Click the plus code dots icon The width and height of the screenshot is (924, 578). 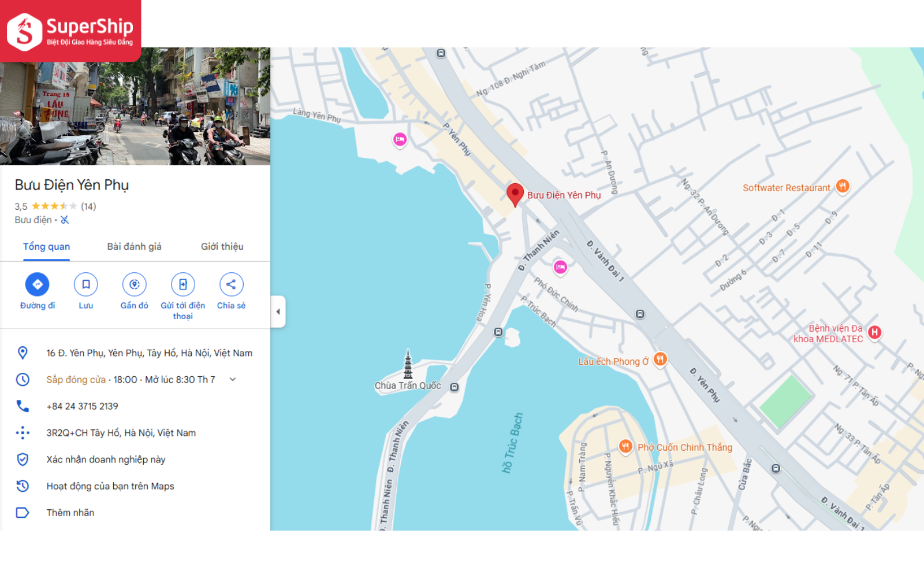pyautogui.click(x=23, y=432)
